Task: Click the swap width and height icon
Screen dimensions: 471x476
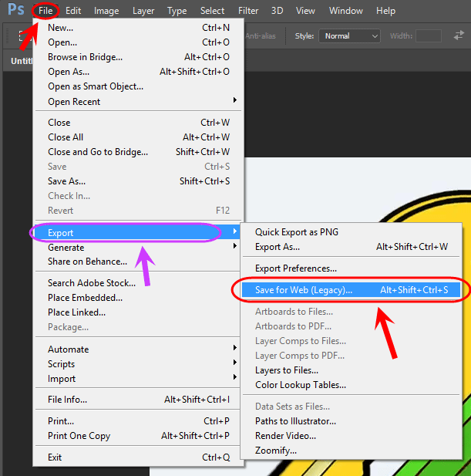Action: (x=459, y=35)
